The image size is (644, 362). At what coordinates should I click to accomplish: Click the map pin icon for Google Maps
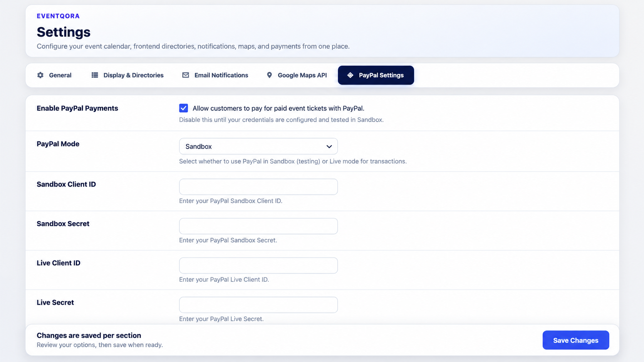point(269,75)
